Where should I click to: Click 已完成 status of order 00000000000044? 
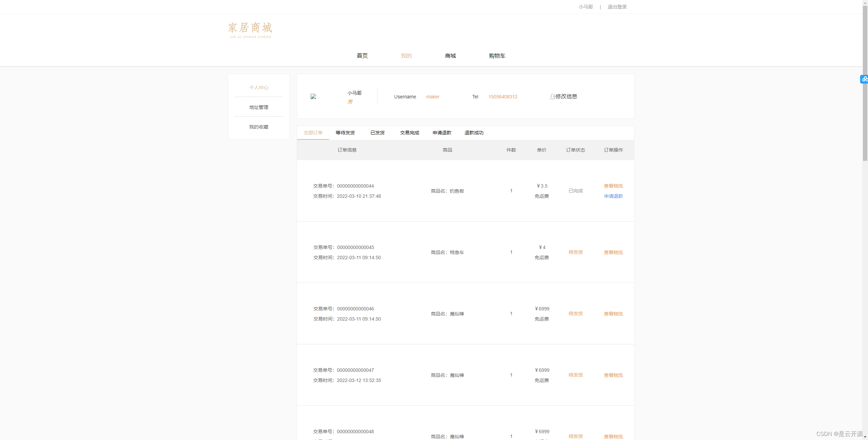click(x=575, y=191)
